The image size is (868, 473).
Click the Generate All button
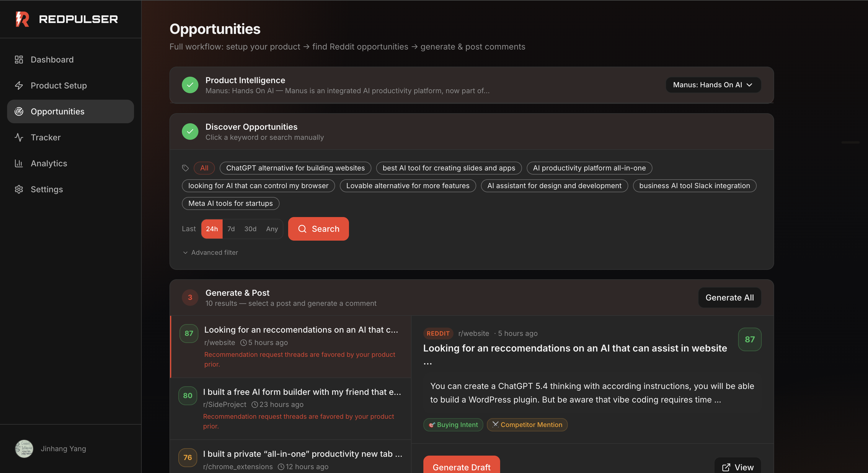tap(729, 298)
